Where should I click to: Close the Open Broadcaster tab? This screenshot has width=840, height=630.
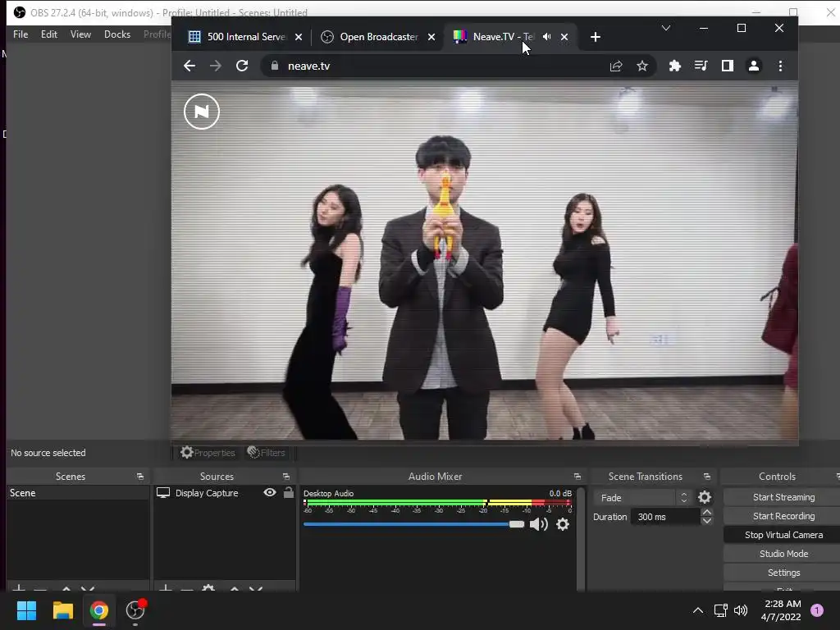(431, 37)
